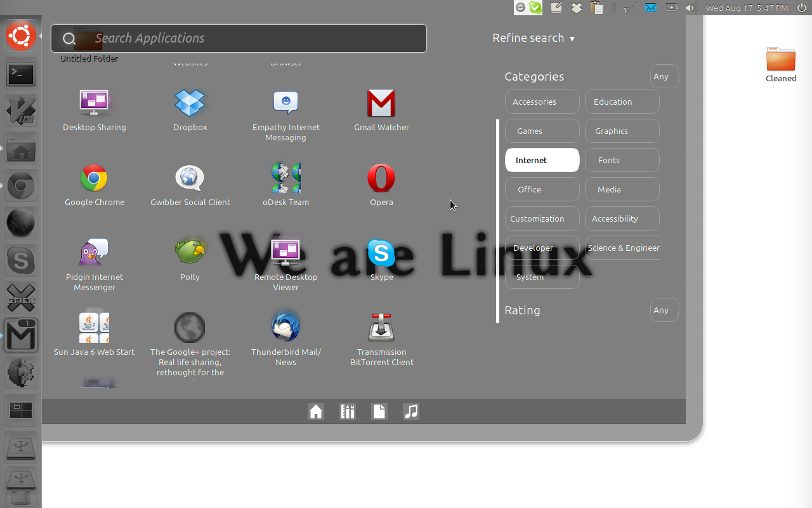812x508 pixels.
Task: Switch to the Music lens
Action: pyautogui.click(x=411, y=411)
